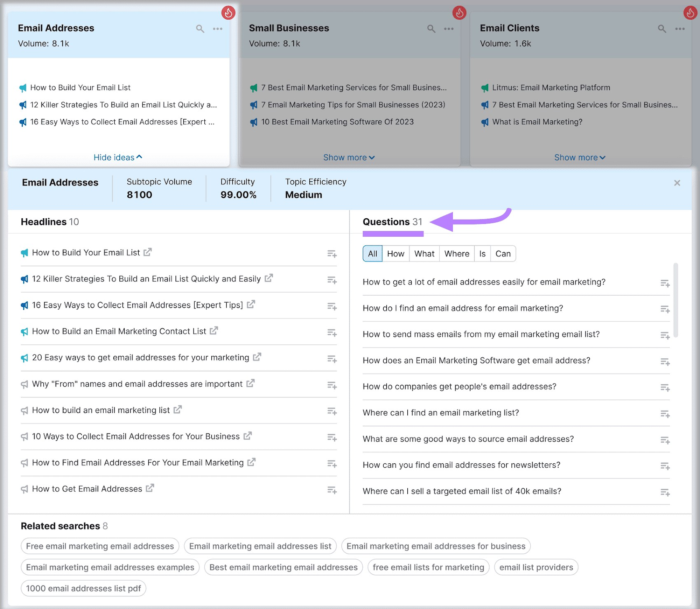Open "16 Easy Ways to Collect Email Addresses" external link
Image resolution: width=700 pixels, height=609 pixels.
(x=252, y=304)
